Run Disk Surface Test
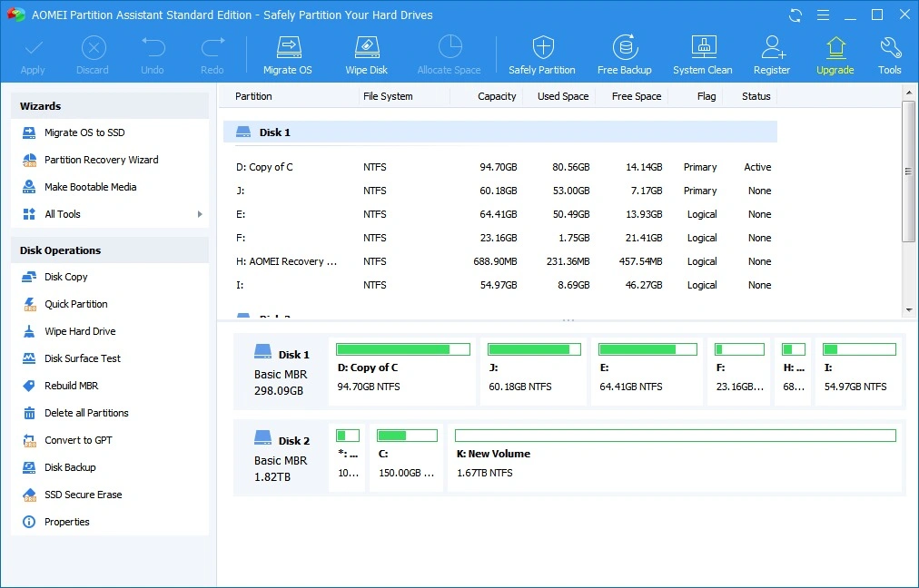The image size is (919, 588). pos(110,358)
